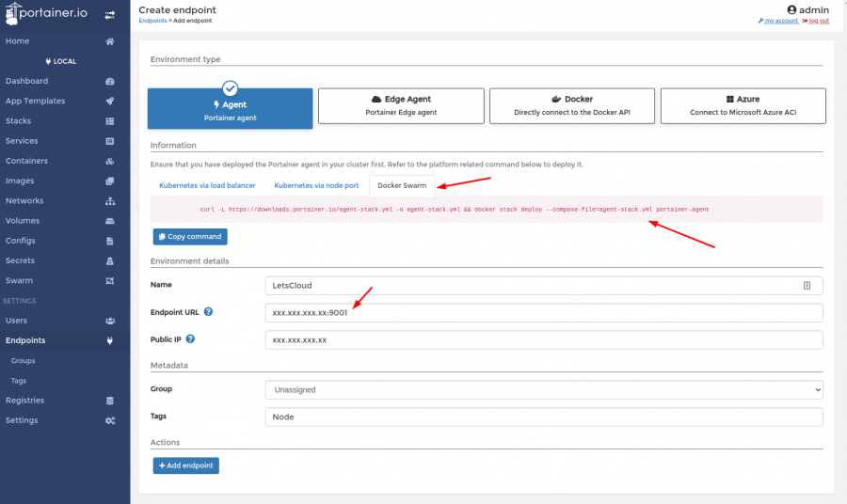
Task: Click the Swarm object-group icon
Action: [x=110, y=281]
